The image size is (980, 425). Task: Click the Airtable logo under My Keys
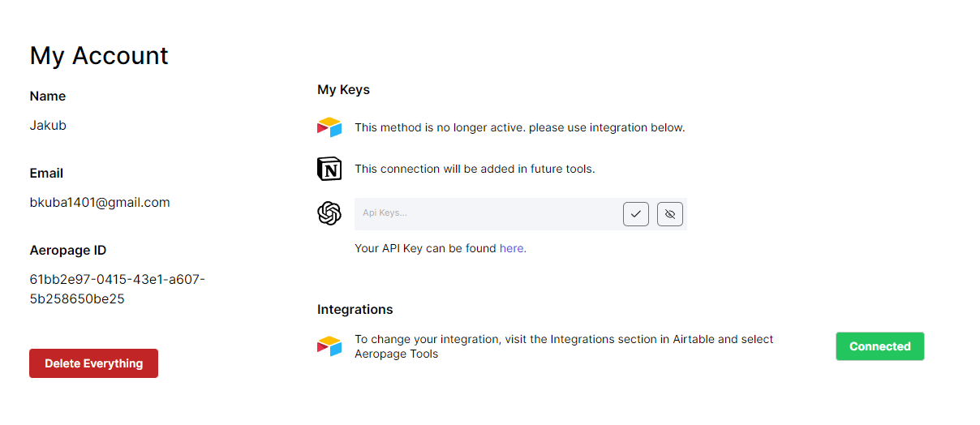tap(329, 127)
